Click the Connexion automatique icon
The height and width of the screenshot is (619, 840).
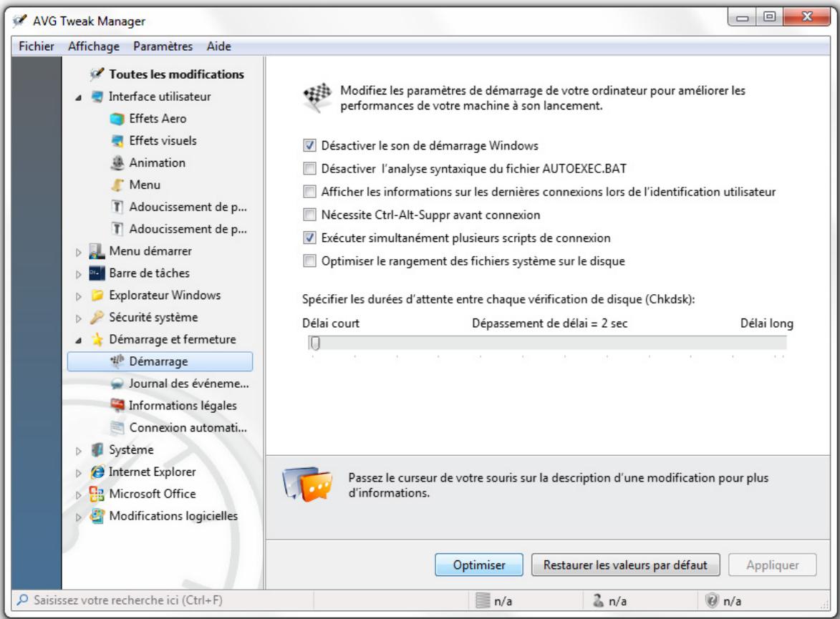coord(117,427)
